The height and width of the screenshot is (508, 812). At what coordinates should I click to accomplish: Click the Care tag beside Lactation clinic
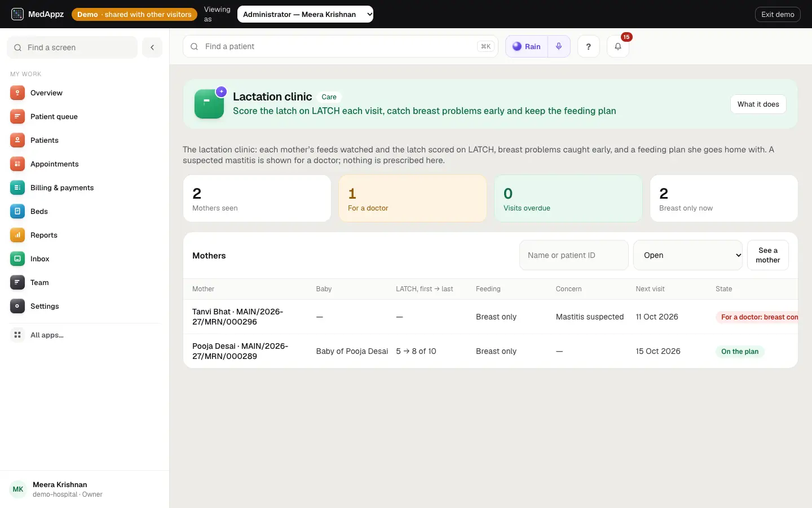(329, 97)
